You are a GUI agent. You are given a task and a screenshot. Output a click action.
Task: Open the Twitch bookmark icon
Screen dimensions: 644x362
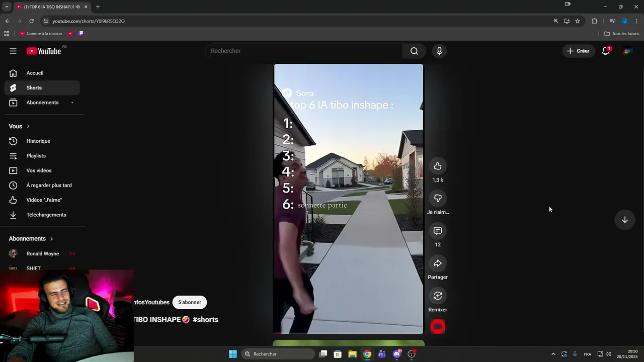point(81,34)
